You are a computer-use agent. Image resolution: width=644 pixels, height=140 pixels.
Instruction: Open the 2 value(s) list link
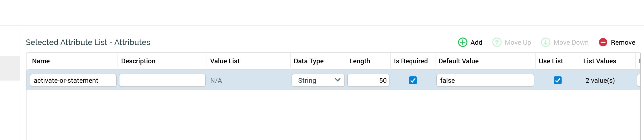[x=600, y=81]
